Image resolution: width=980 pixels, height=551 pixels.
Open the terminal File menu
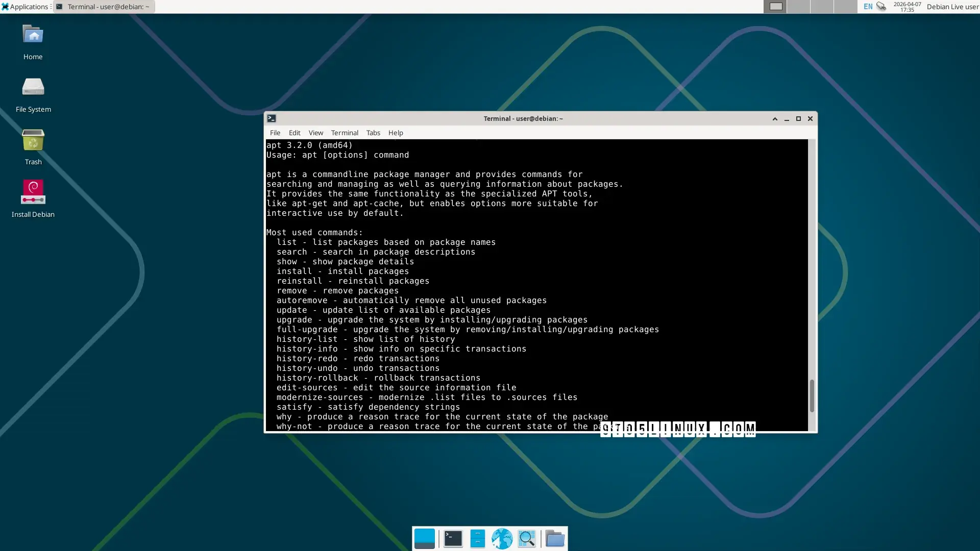[275, 133]
